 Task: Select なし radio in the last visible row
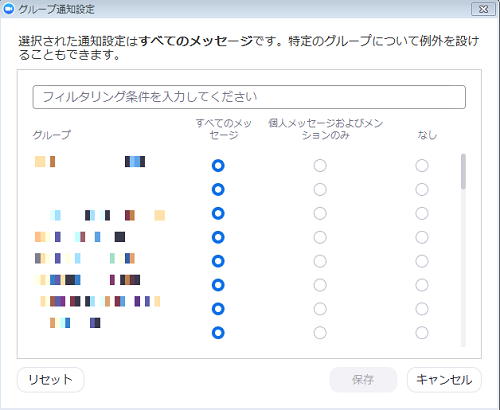pos(422,333)
